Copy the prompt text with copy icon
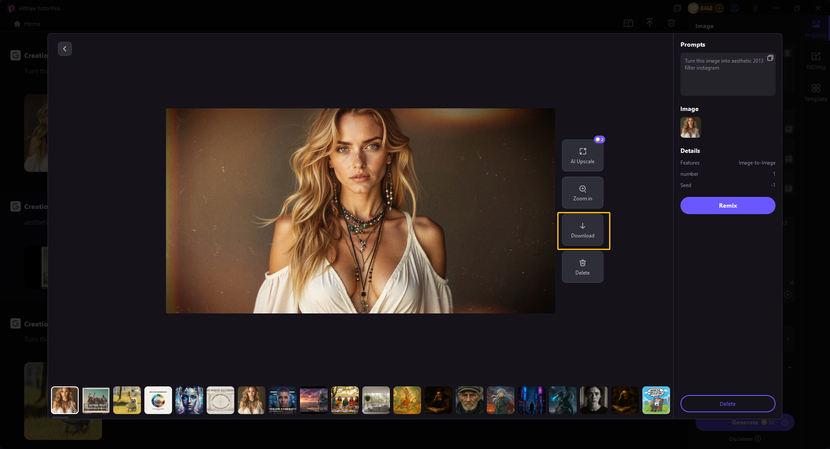The height and width of the screenshot is (449, 830). click(770, 58)
